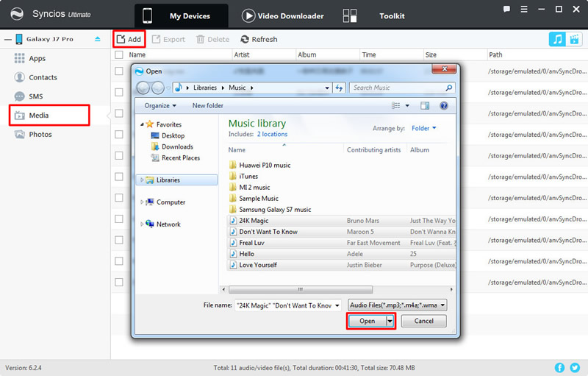Click the 2 locations link
Screen dimensions: 588x376
click(x=272, y=134)
